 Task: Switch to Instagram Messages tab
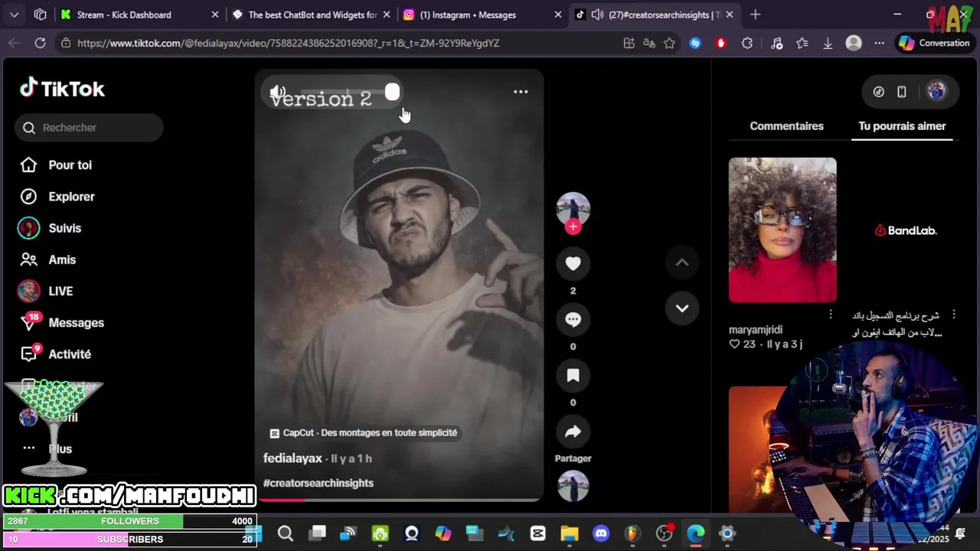click(x=484, y=15)
